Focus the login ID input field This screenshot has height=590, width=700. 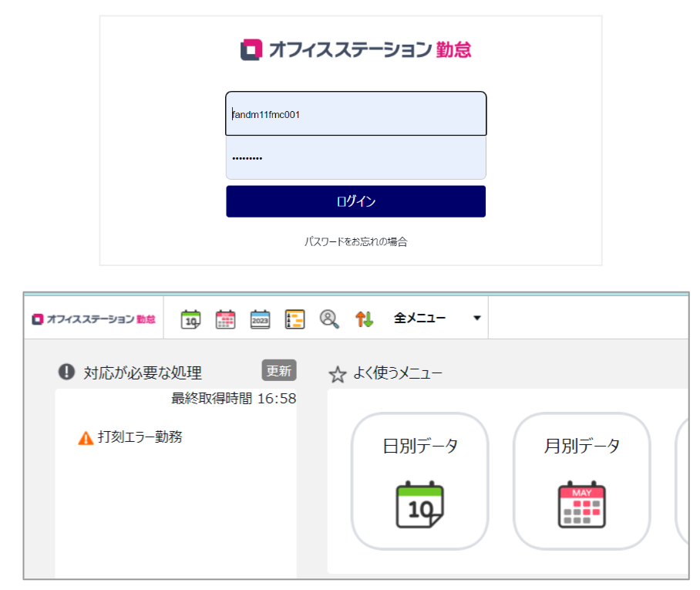355,114
